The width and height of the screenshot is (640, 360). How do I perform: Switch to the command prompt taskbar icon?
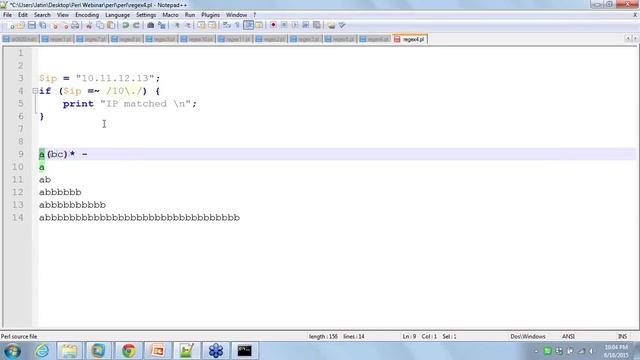click(244, 351)
